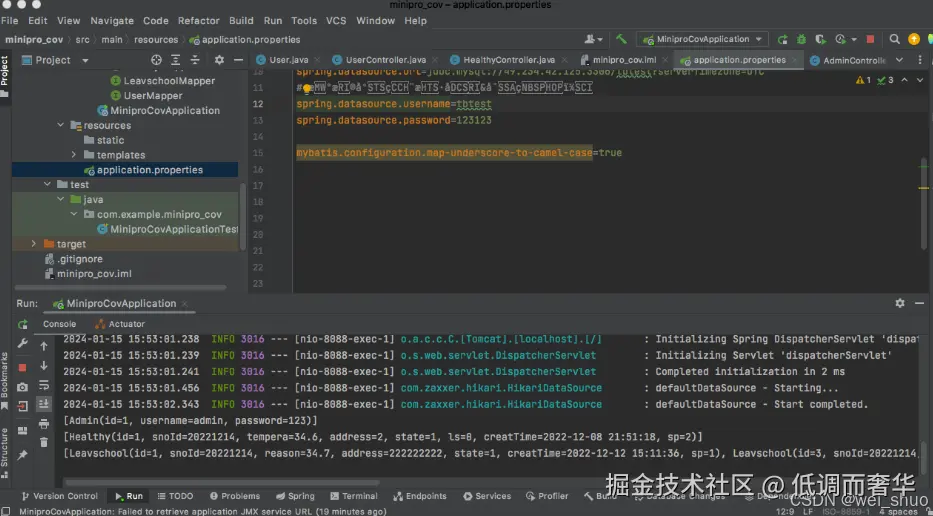Click the Exit icon in Run panel
933x516 pixels.
point(23,406)
